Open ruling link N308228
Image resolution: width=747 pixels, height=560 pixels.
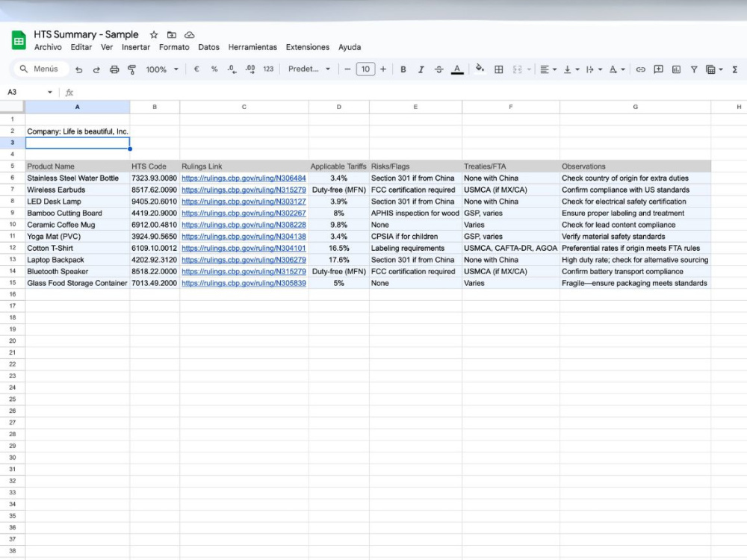[x=244, y=225]
